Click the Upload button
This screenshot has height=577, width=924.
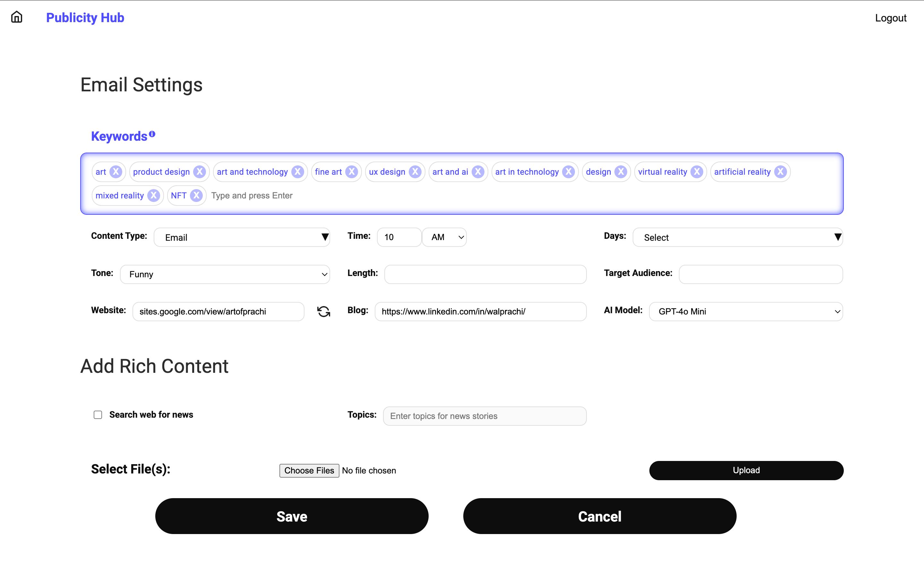point(746,470)
